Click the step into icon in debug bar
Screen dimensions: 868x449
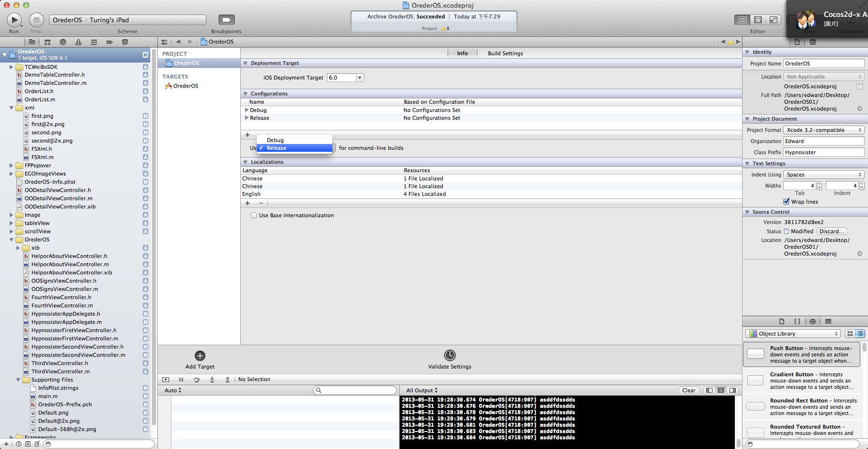212,380
